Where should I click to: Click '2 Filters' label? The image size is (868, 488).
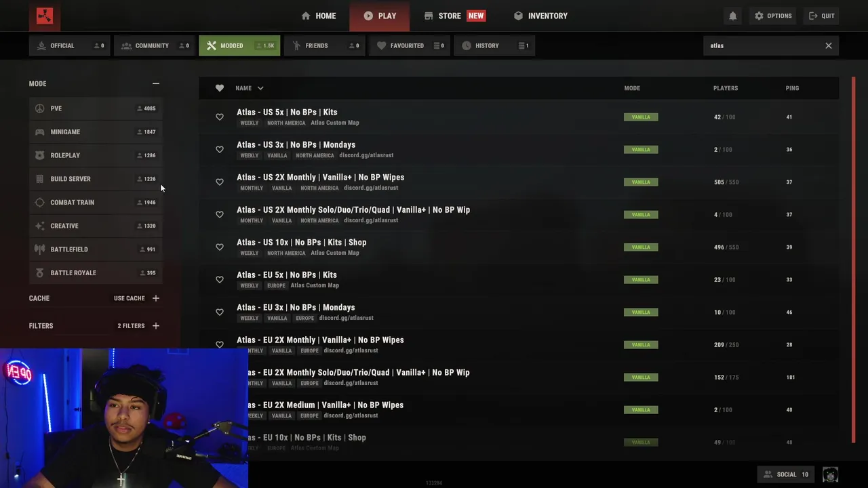131,326
